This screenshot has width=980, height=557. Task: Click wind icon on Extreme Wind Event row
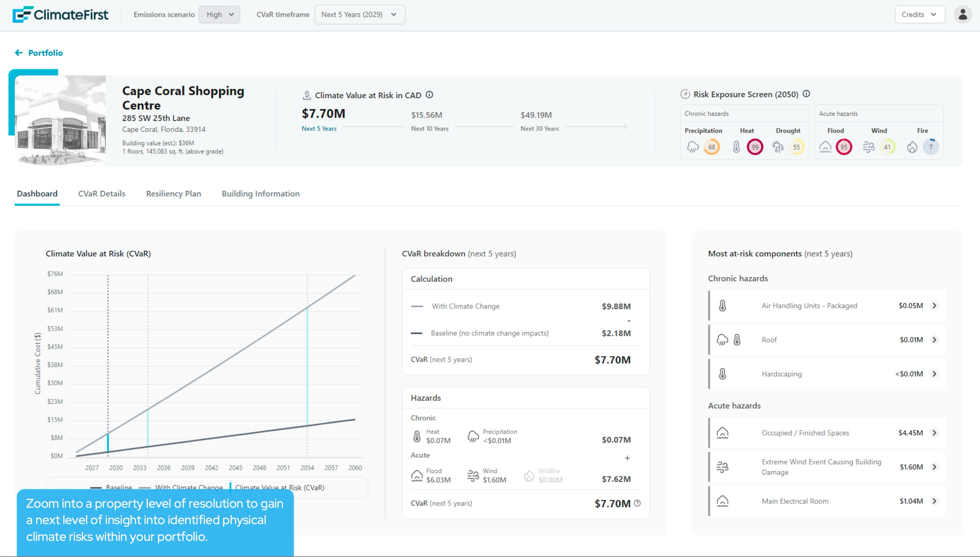[722, 467]
